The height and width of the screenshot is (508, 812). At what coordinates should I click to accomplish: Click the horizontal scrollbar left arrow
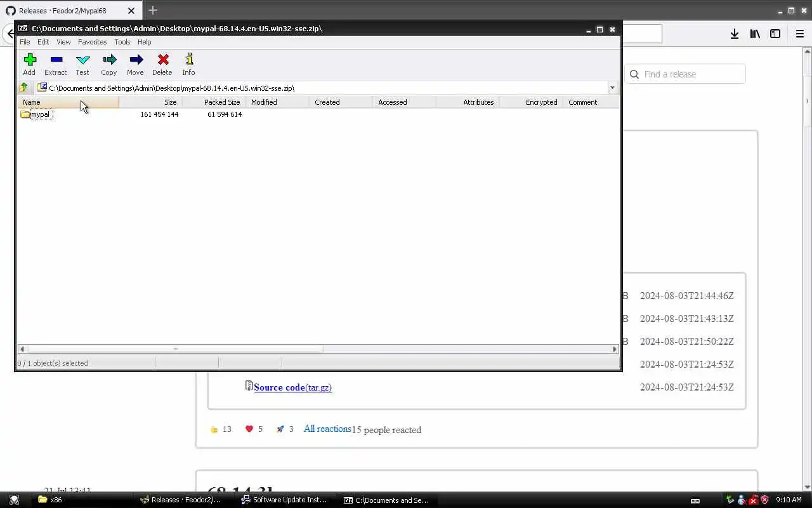[22, 349]
